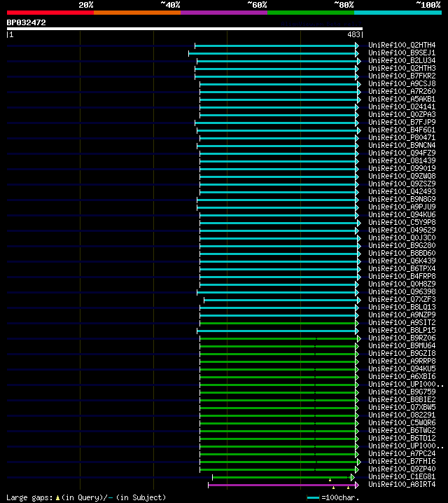Select the UniRef100_B8LP15 hit name

(402, 330)
